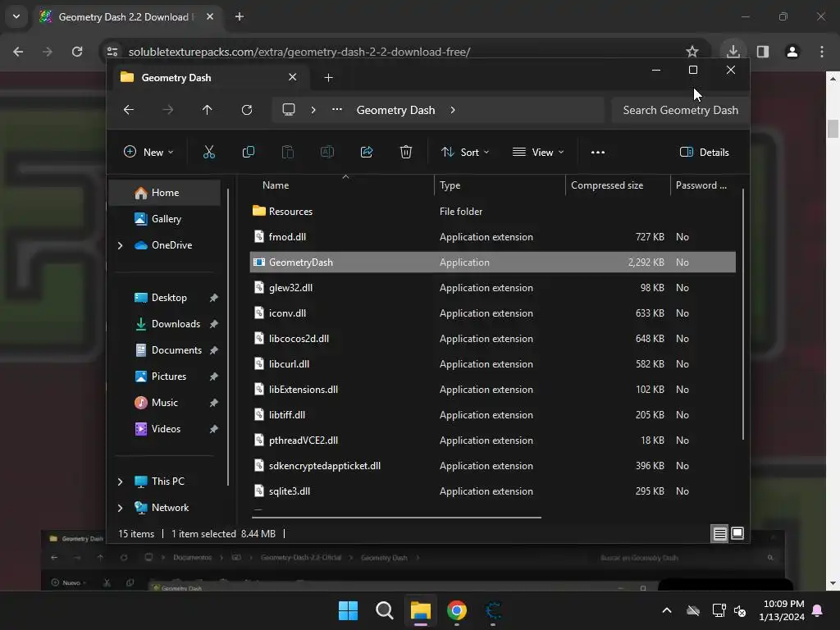This screenshot has width=840, height=630.
Task: Open the New dropdown menu
Action: coord(148,152)
